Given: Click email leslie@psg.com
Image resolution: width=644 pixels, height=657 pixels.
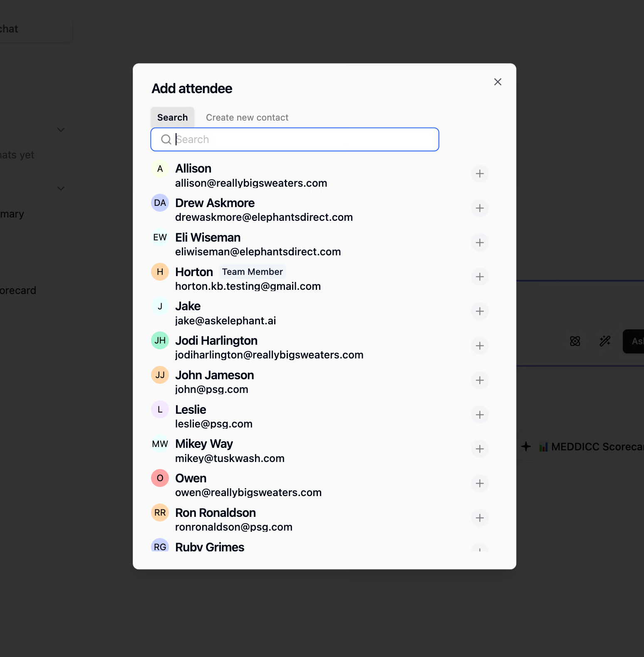Looking at the screenshot, I should (x=214, y=424).
